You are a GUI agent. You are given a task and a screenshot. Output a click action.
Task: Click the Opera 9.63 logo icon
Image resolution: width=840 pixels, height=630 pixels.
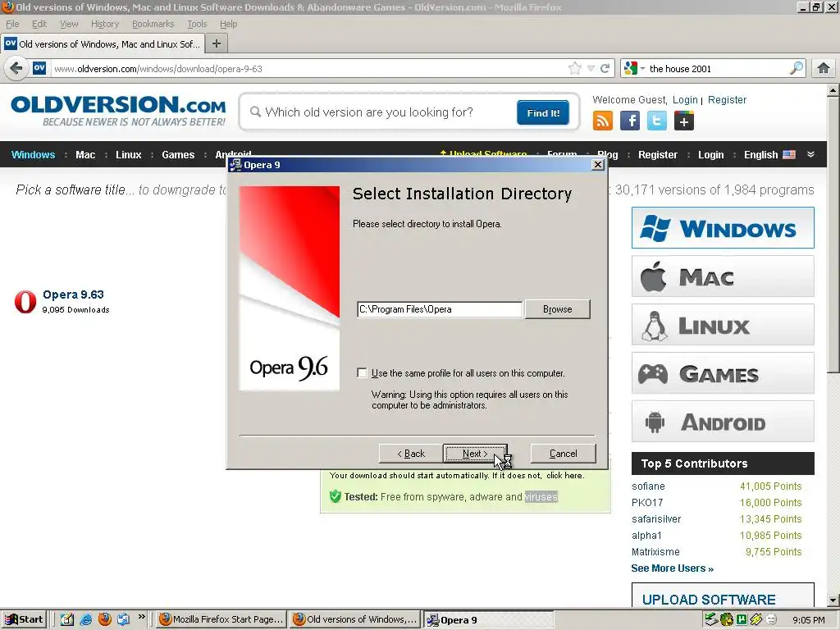tap(25, 302)
